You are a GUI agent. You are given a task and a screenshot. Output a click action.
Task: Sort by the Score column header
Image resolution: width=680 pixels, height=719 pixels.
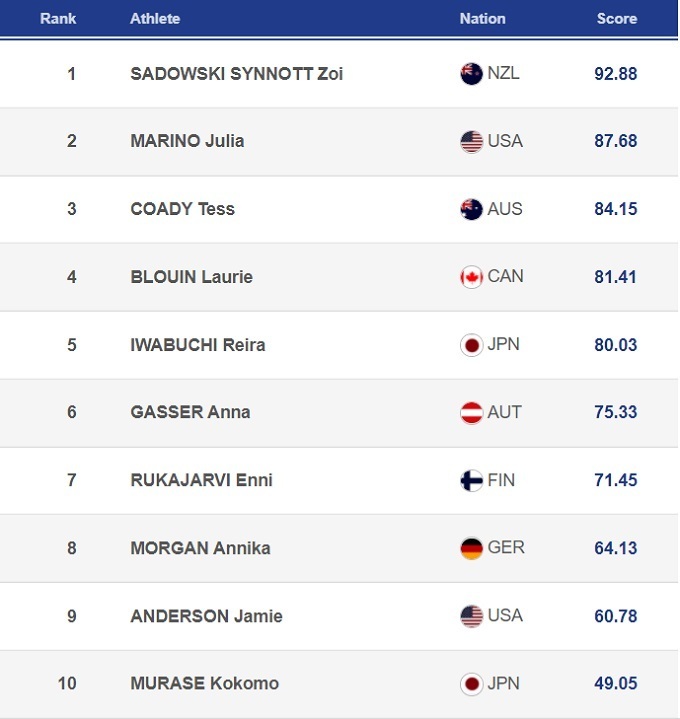pos(616,19)
